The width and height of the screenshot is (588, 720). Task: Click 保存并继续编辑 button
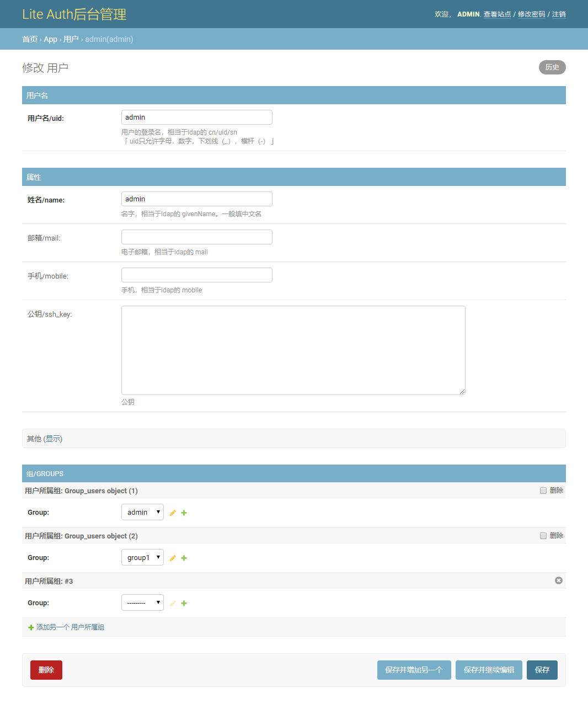tap(489, 670)
